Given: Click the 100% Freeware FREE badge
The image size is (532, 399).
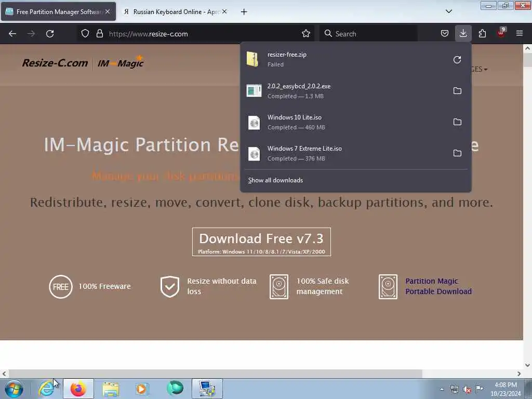Looking at the screenshot, I should point(61,287).
